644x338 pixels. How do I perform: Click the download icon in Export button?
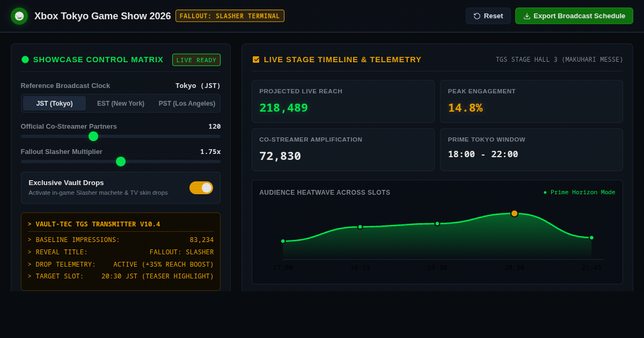pos(527,16)
